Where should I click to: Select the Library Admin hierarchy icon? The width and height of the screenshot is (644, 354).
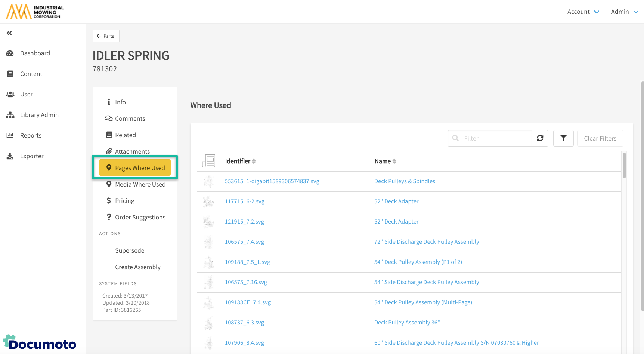click(10, 115)
